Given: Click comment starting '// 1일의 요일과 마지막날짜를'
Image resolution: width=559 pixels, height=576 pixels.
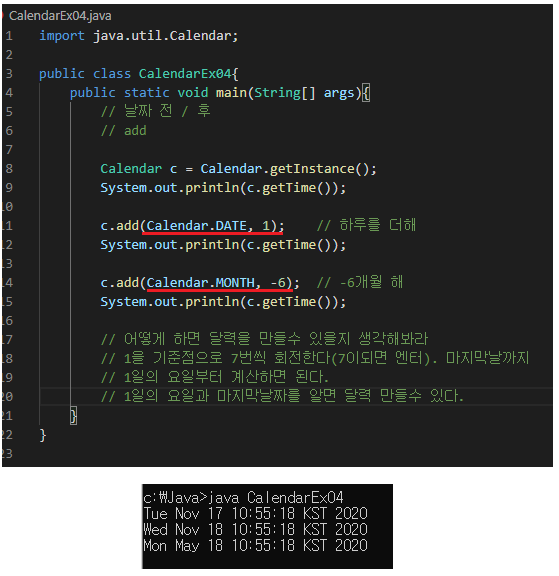Looking at the screenshot, I should (282, 396).
